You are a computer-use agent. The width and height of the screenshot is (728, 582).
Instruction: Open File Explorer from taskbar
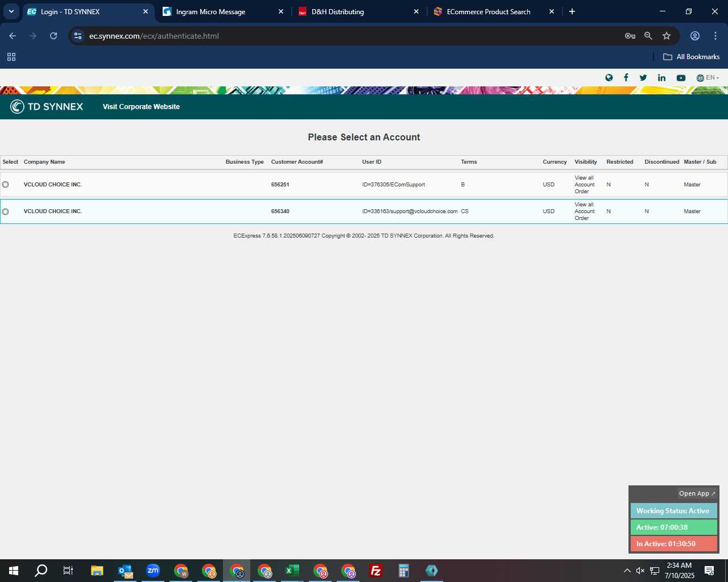97,571
